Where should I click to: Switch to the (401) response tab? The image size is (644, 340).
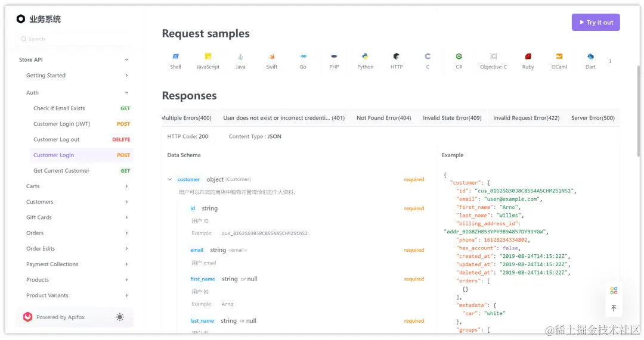pos(284,118)
